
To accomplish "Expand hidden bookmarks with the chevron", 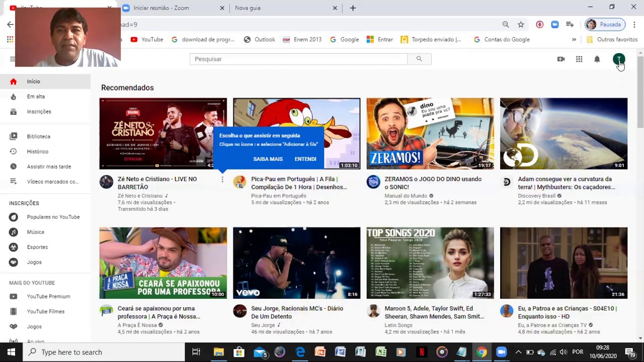I will (x=574, y=39).
